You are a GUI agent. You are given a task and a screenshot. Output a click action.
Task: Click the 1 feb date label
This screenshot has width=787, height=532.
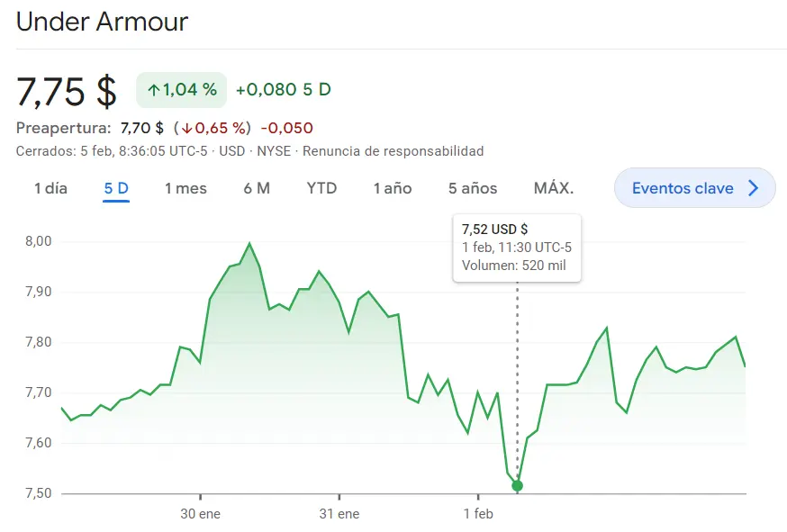point(478,514)
